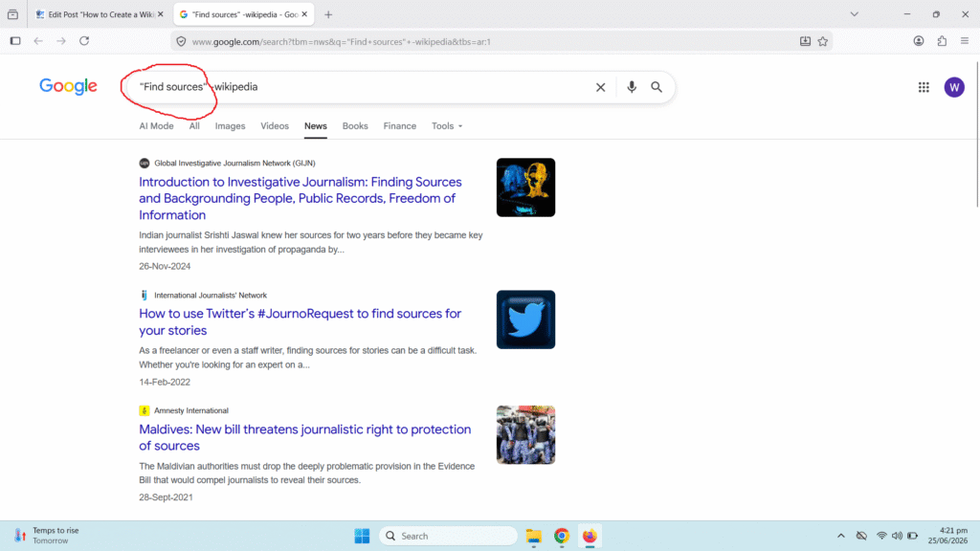This screenshot has width=980, height=551.
Task: Expand the Tools dropdown
Action: (447, 126)
